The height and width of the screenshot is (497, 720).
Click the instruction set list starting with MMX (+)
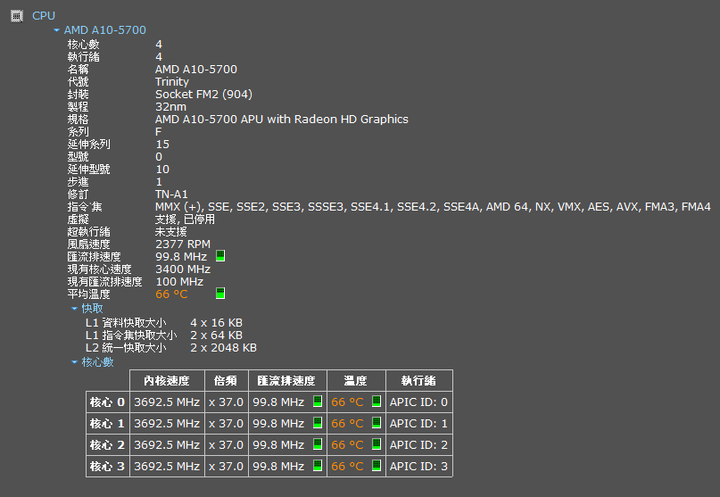tap(433, 207)
